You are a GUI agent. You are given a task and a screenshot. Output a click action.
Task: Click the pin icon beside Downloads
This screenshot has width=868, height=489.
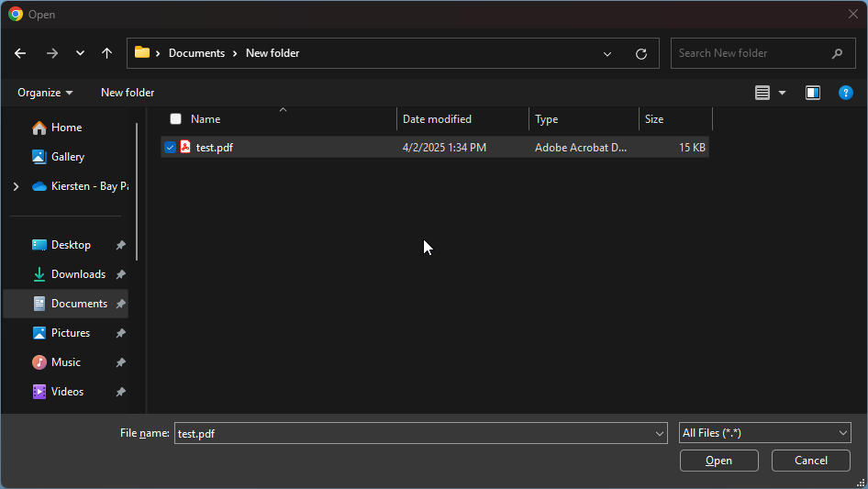pyautogui.click(x=120, y=274)
